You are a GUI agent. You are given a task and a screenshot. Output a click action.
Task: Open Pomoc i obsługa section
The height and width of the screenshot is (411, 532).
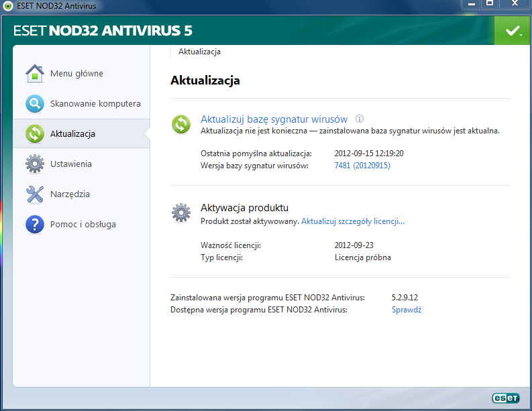pos(81,224)
